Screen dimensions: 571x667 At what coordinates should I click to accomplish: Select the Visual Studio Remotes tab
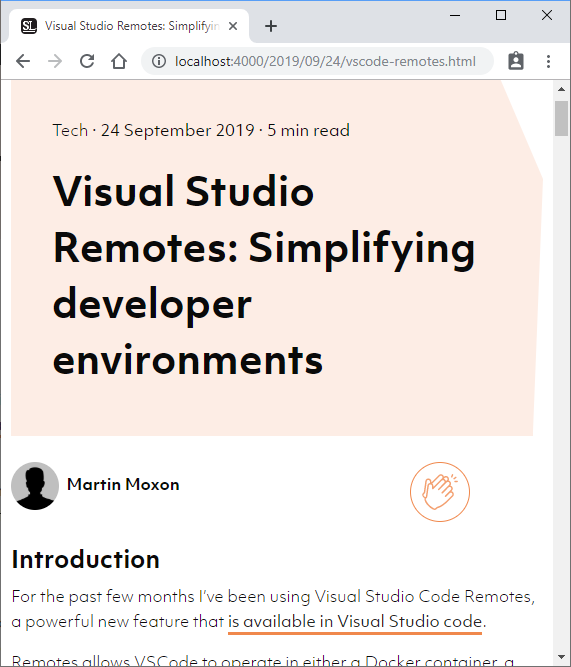pyautogui.click(x=128, y=26)
